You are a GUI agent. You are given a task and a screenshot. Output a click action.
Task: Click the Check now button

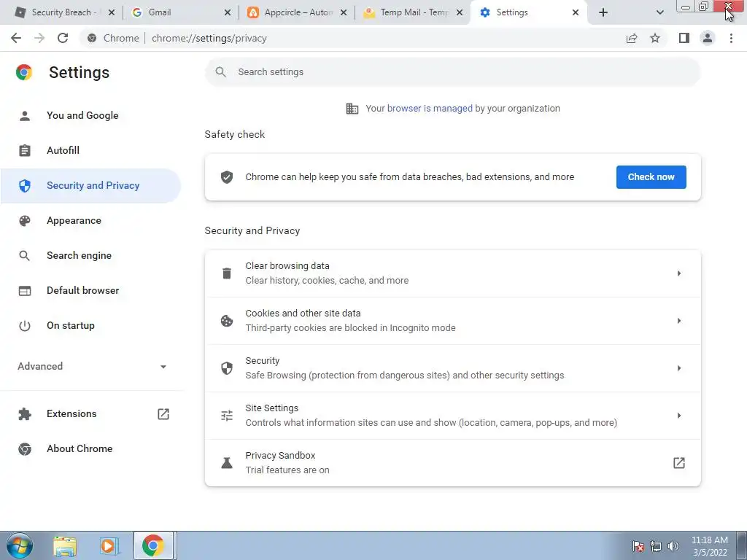pos(651,177)
